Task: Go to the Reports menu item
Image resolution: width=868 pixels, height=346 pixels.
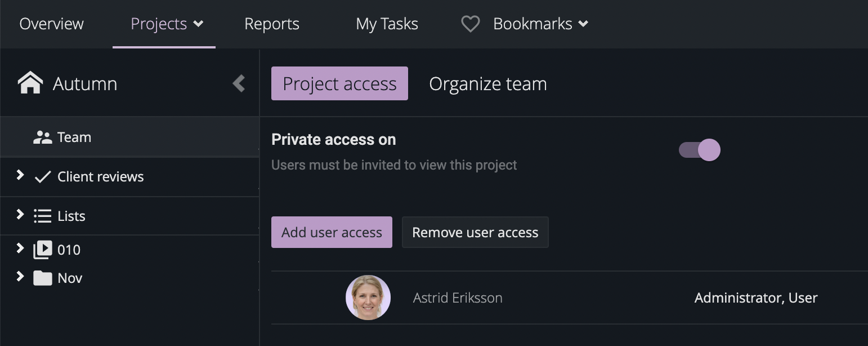Action: coord(272,24)
